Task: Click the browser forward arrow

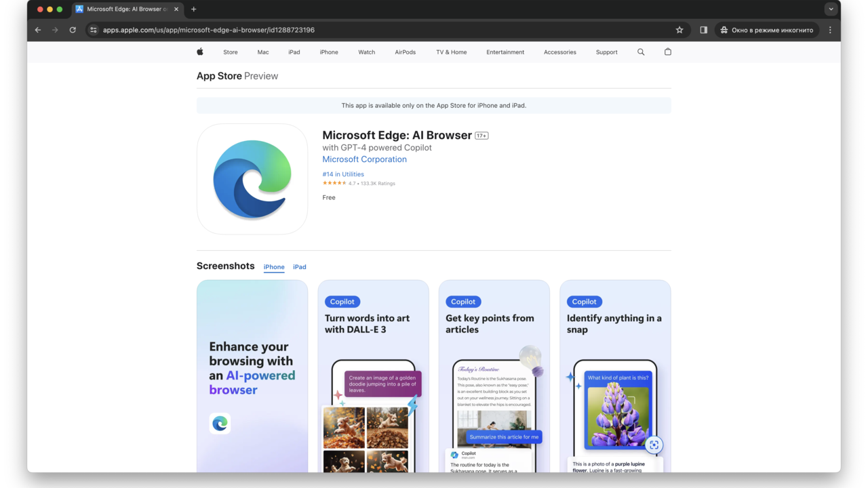Action: point(56,30)
